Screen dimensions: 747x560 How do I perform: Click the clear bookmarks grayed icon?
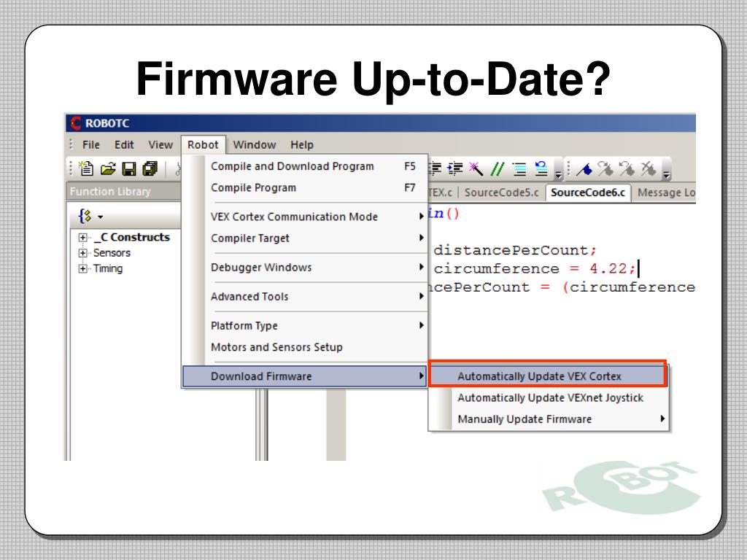[x=649, y=168]
